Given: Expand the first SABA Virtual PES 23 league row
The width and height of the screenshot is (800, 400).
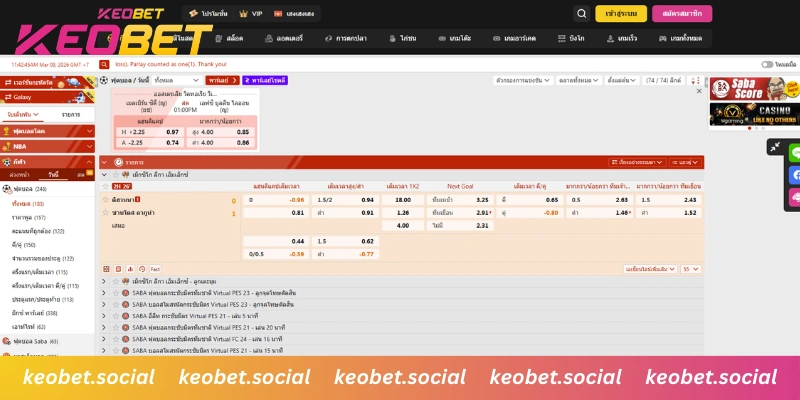Looking at the screenshot, I should tap(104, 292).
